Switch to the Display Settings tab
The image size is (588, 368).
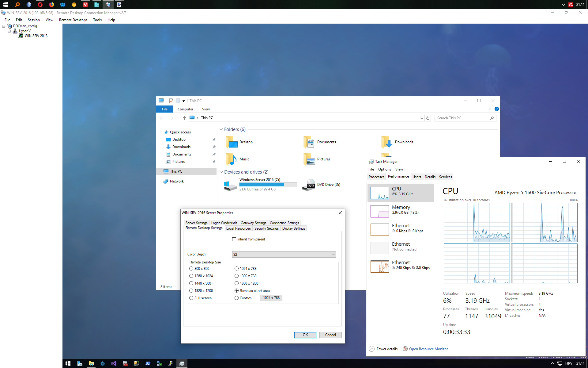(x=293, y=228)
